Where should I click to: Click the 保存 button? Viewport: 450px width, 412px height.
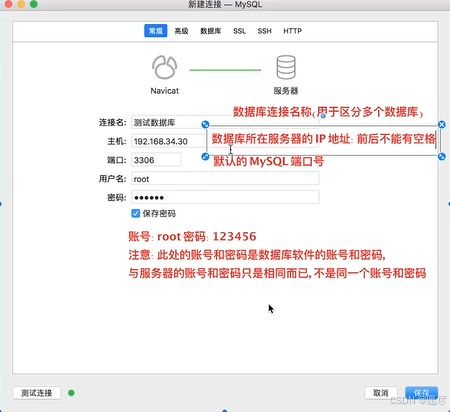click(421, 393)
